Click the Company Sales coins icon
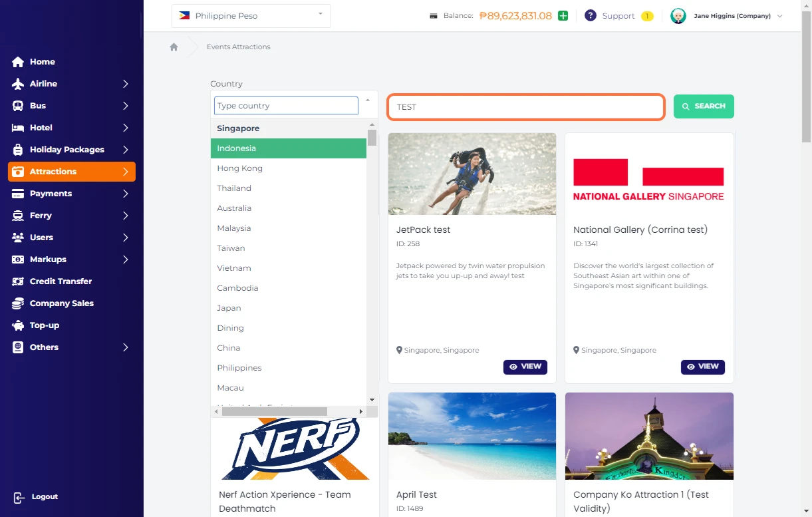 (x=18, y=303)
